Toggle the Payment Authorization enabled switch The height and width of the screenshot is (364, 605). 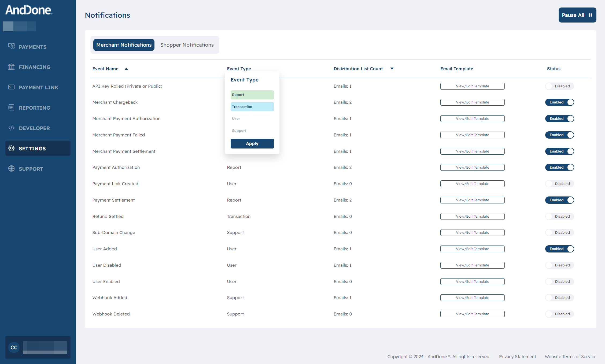(560, 167)
